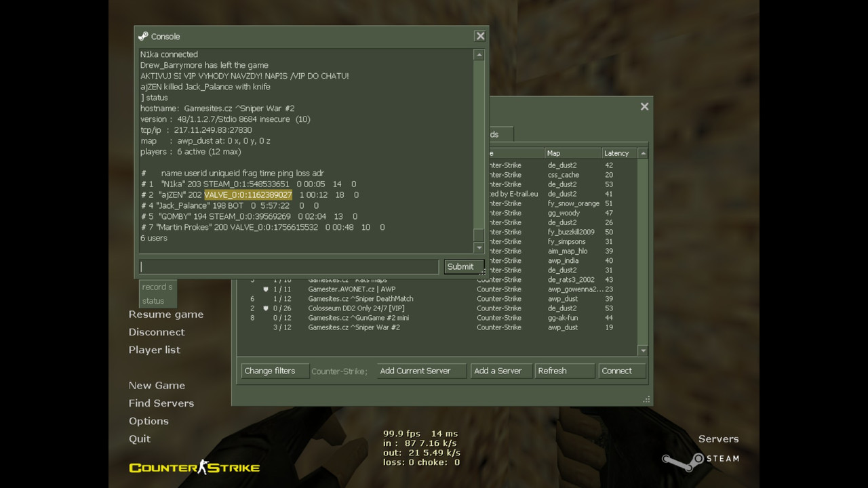Click 'status' autocomplete suggestion below console
Viewport: 868px width, 488px height.
click(x=153, y=301)
